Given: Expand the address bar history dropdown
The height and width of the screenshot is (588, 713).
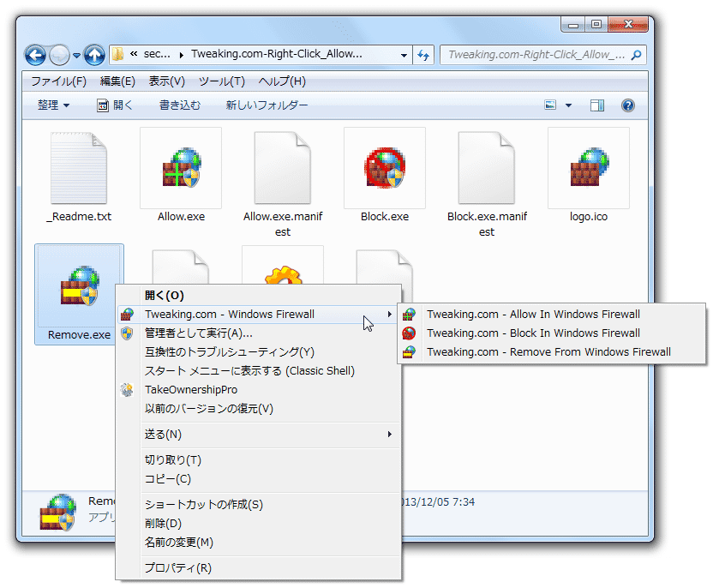Looking at the screenshot, I should pos(404,55).
